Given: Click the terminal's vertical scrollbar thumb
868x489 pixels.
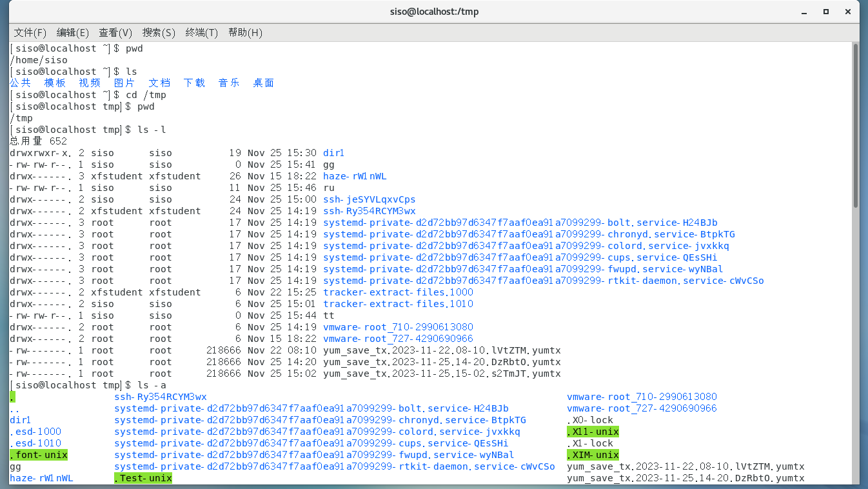Looking at the screenshot, I should (856, 126).
